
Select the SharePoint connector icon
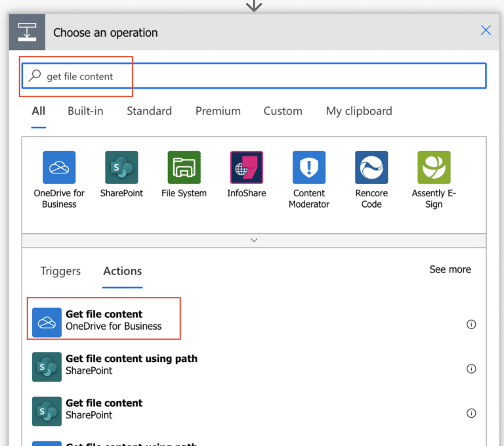121,167
